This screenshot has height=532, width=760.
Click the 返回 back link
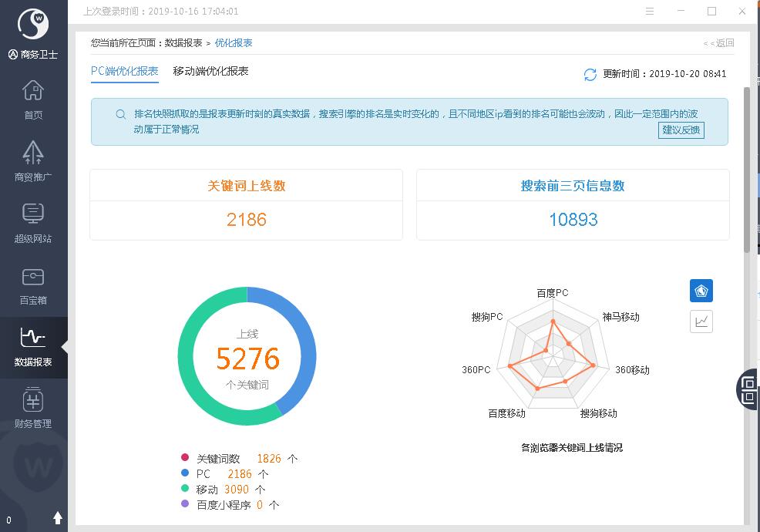[x=720, y=43]
